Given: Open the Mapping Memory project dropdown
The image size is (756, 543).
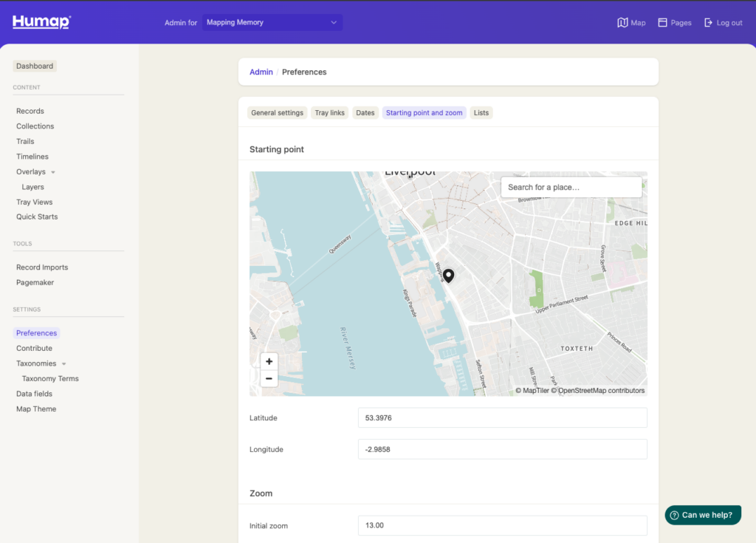Looking at the screenshot, I should 272,23.
